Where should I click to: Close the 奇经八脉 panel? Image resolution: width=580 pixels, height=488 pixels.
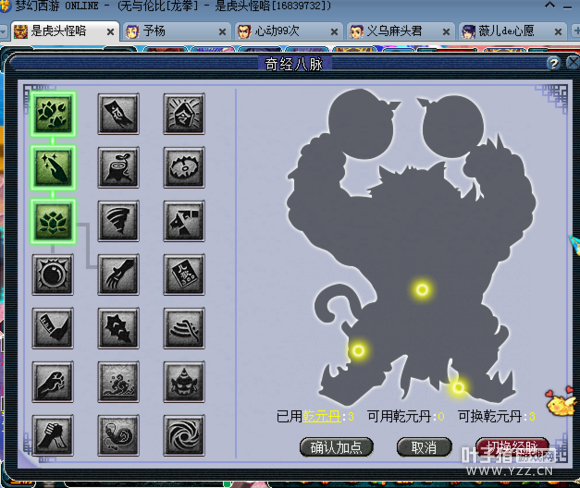point(573,63)
